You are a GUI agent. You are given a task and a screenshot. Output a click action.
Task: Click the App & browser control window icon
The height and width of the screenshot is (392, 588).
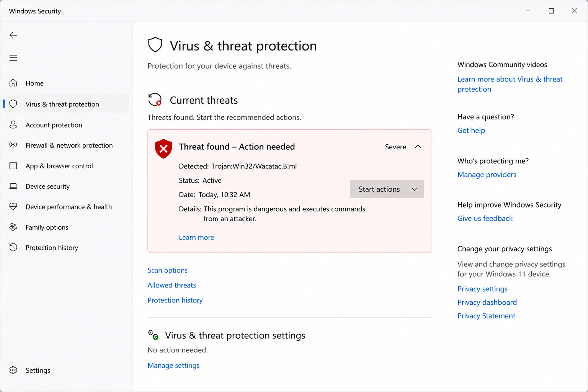tap(13, 166)
